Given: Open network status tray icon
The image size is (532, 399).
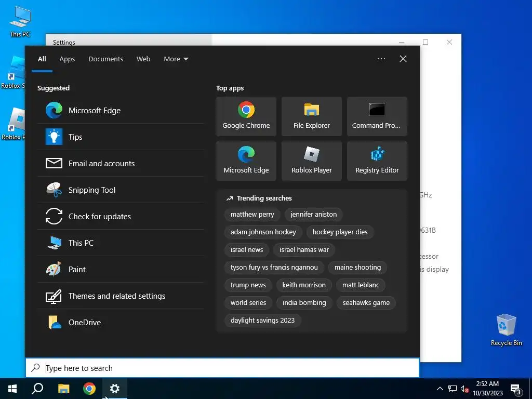Looking at the screenshot, I should point(453,389).
